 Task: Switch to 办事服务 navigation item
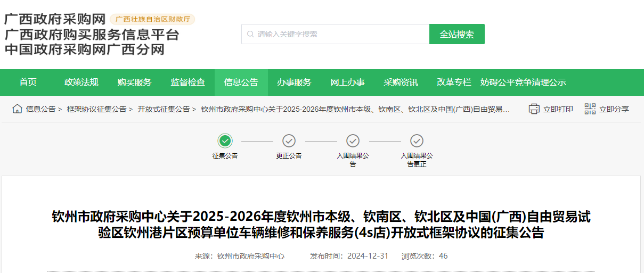click(294, 82)
